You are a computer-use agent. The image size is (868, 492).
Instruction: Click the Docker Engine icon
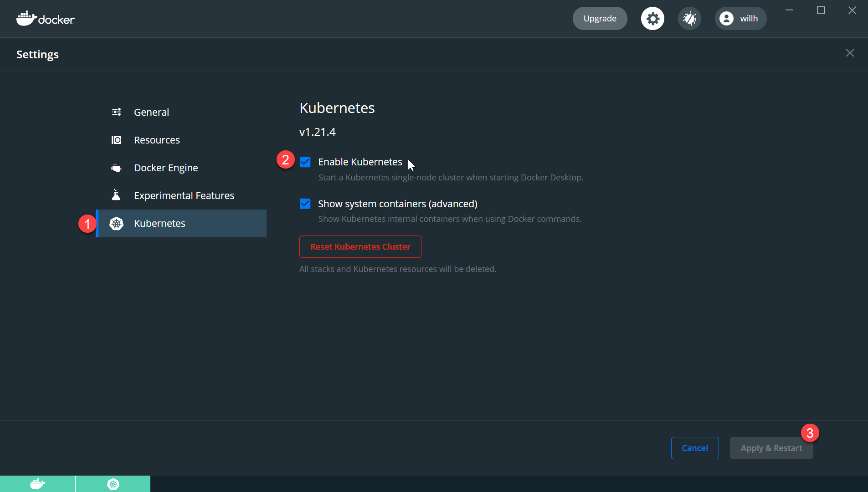[x=117, y=168]
